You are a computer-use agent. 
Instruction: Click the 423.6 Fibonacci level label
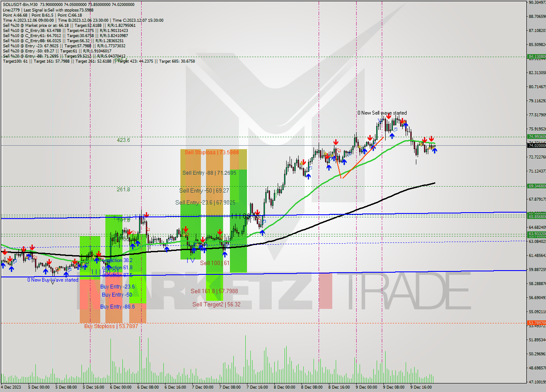click(123, 140)
